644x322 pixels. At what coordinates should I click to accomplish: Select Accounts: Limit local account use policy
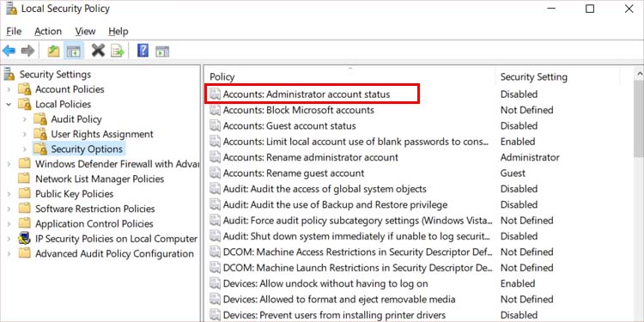(x=356, y=142)
